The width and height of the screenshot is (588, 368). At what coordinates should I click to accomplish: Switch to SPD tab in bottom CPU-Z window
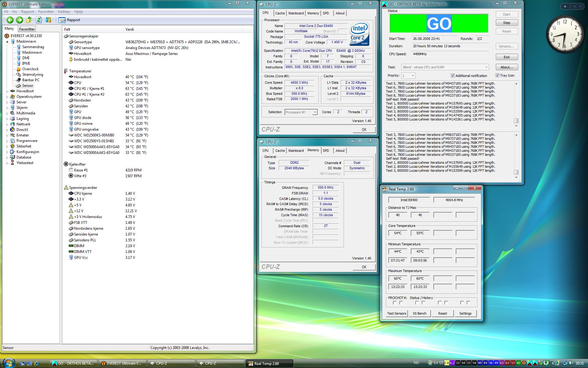(x=326, y=151)
